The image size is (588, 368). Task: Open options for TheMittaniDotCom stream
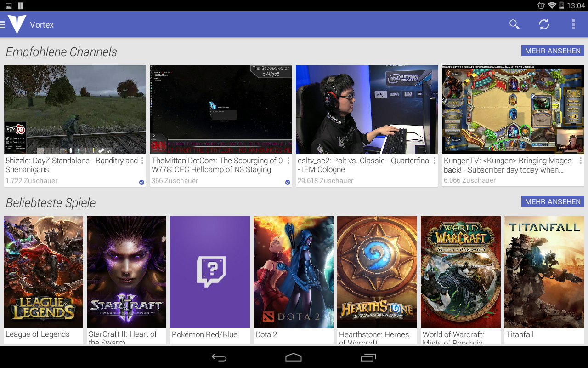(288, 161)
